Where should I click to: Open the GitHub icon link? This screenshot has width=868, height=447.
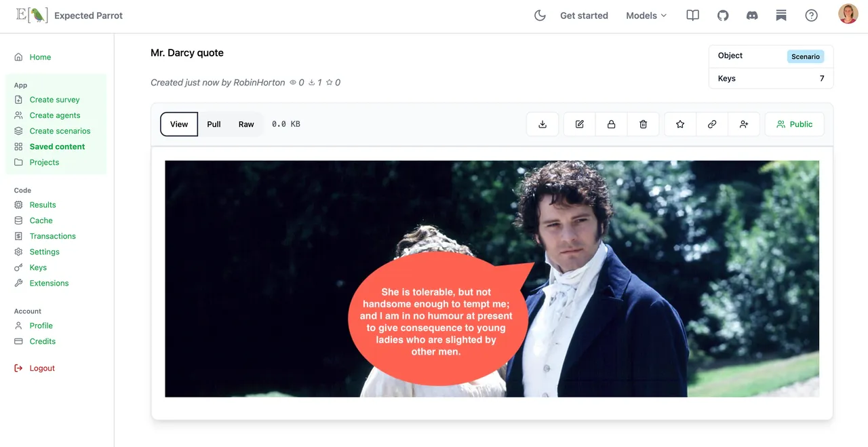pyautogui.click(x=723, y=16)
